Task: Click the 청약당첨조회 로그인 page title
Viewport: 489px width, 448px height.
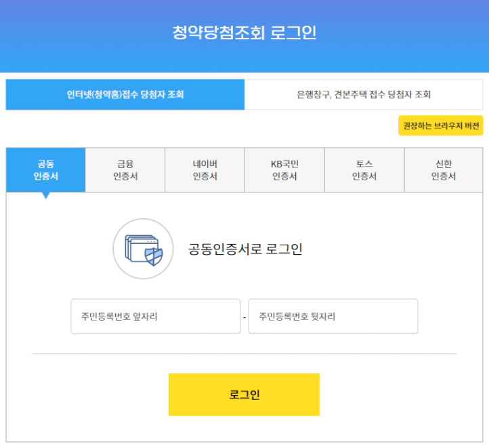Action: pyautogui.click(x=244, y=33)
